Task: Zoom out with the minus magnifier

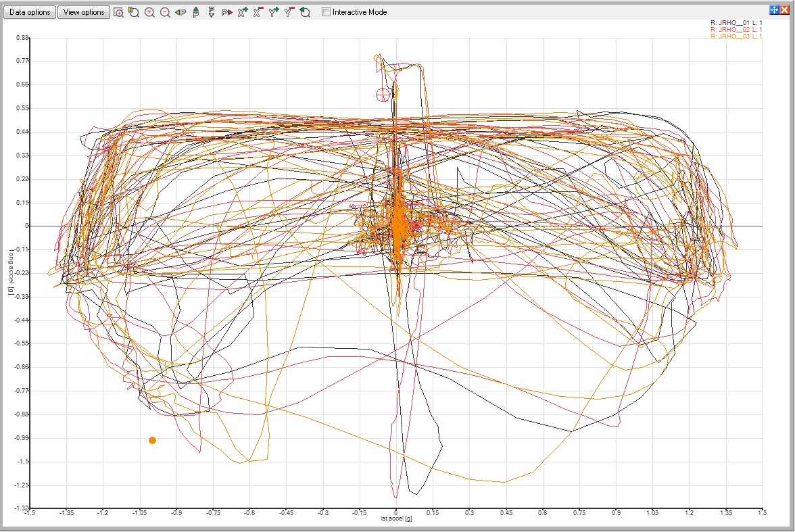Action: click(165, 12)
